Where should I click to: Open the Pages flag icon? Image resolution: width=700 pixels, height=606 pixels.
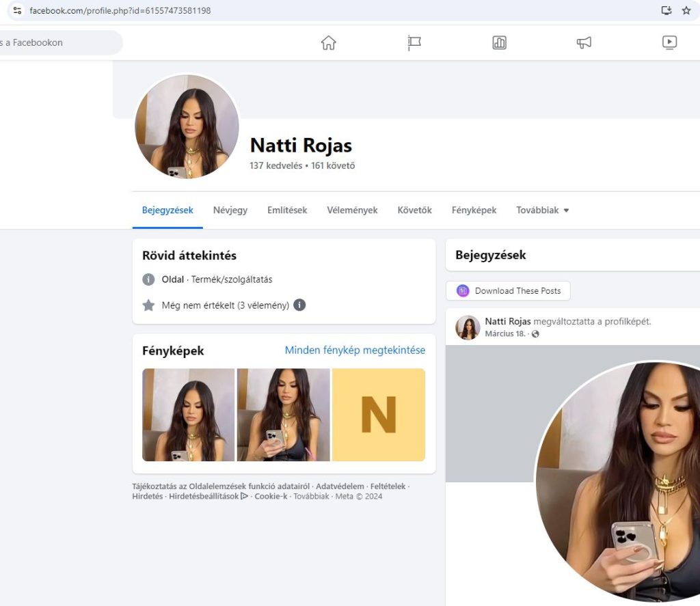coord(414,43)
